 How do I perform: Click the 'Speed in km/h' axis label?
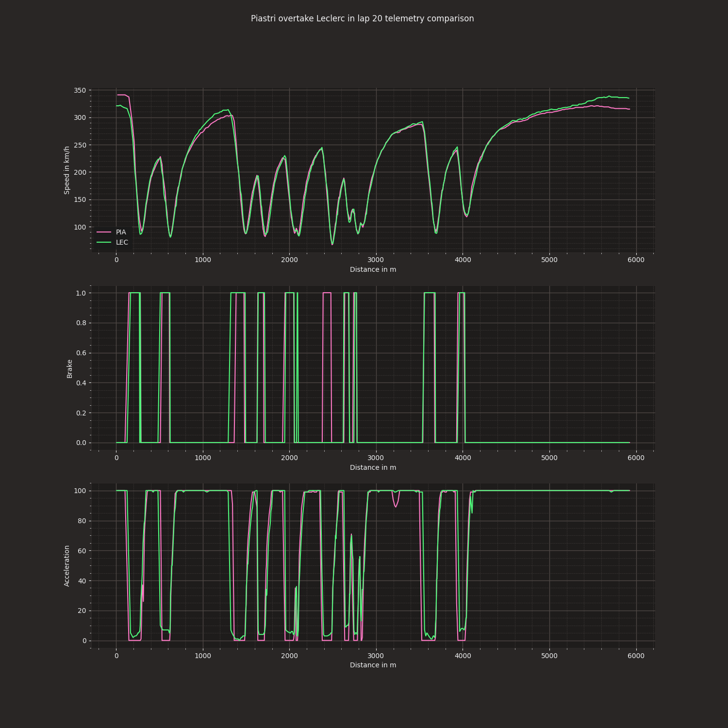click(x=67, y=170)
